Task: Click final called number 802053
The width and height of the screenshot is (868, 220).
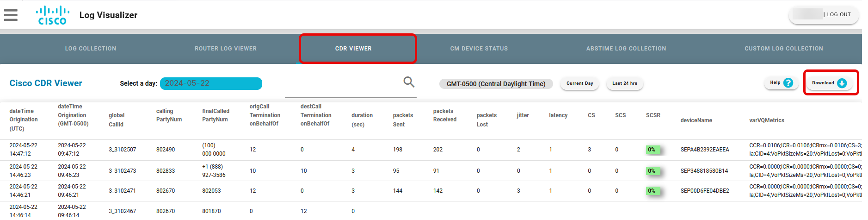Action: (x=211, y=191)
